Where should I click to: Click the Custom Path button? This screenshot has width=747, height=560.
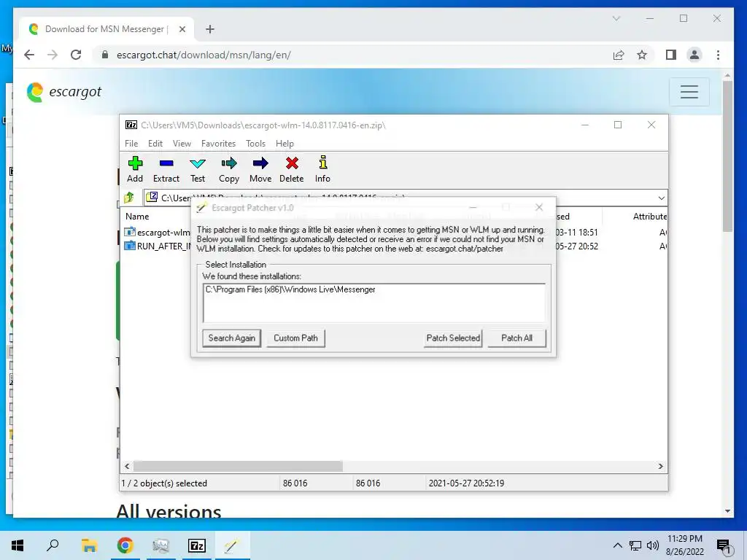coord(295,338)
